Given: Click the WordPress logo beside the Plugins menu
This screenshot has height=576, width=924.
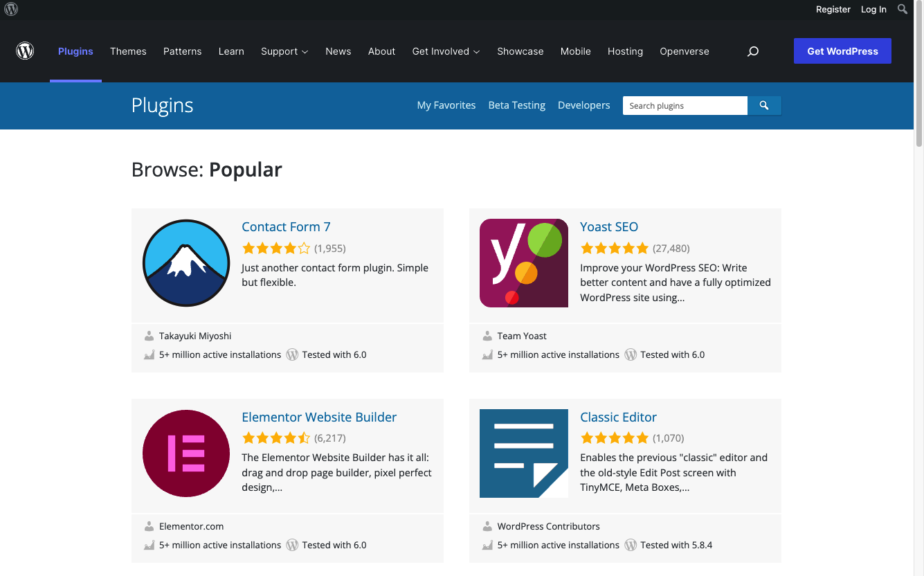Looking at the screenshot, I should pos(25,51).
